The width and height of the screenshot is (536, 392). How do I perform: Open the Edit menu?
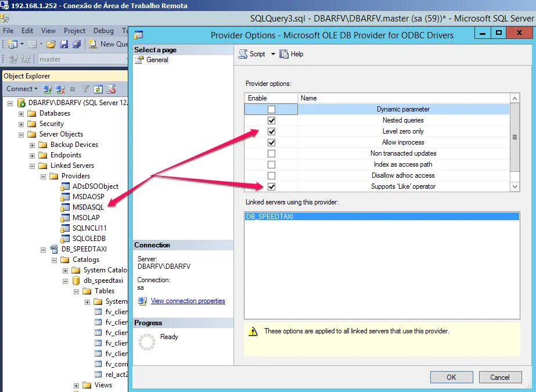[27, 31]
